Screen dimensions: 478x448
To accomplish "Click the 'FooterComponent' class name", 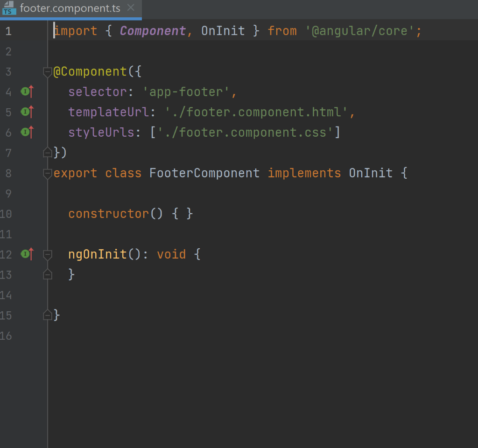I will pyautogui.click(x=204, y=173).
